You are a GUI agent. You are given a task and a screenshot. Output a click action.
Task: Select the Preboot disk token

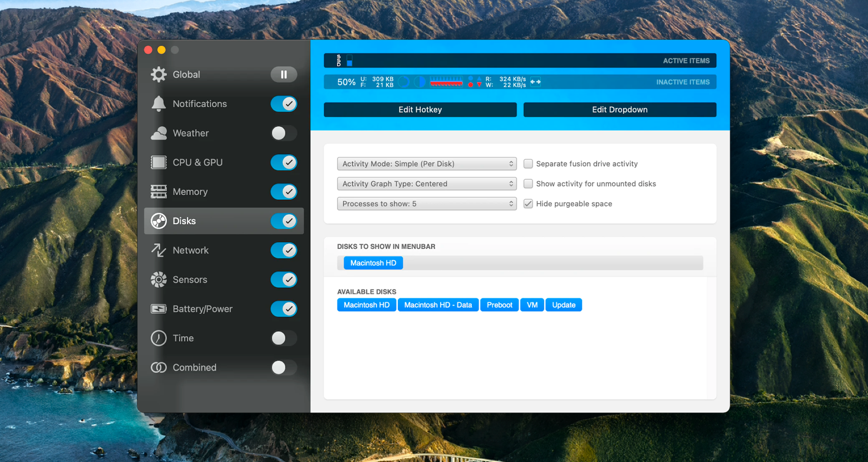tap(500, 305)
